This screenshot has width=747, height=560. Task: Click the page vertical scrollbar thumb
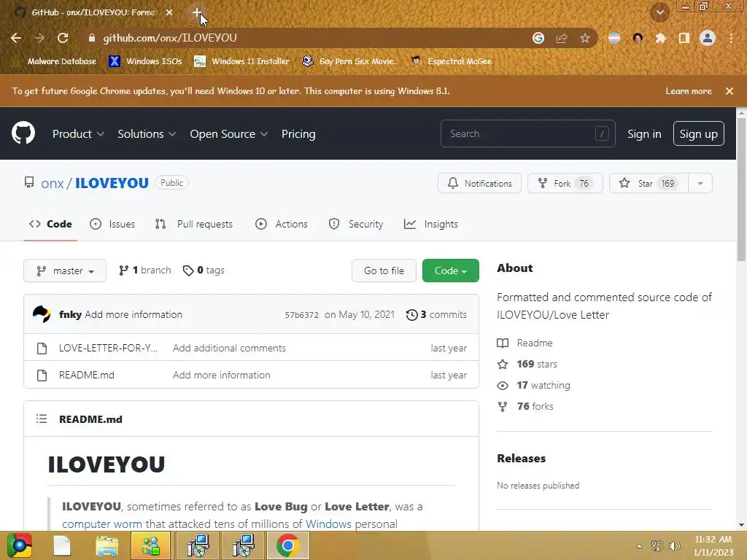coord(741,190)
